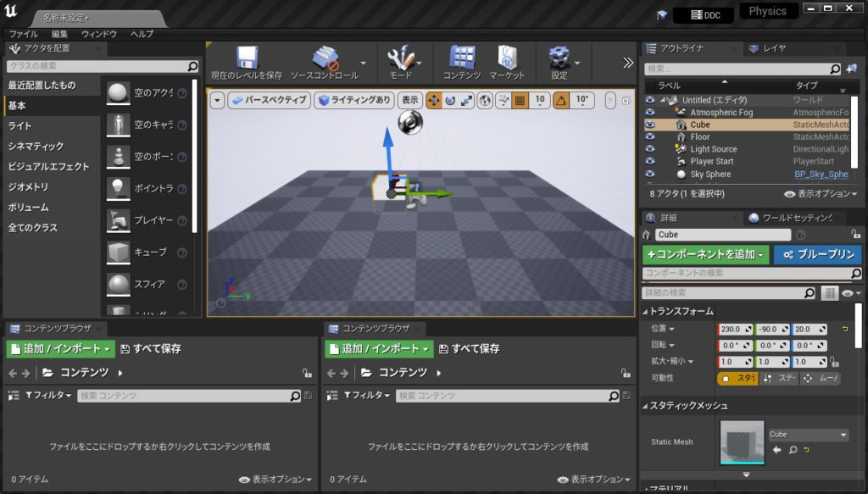Reset position to default with yellow arrow

pyautogui.click(x=845, y=329)
